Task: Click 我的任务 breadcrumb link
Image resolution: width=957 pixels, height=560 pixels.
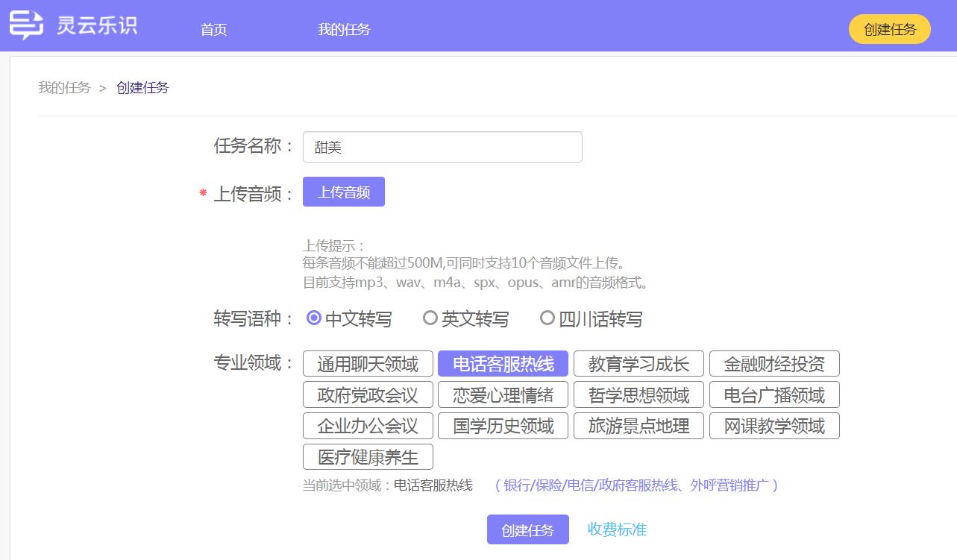Action: tap(64, 88)
